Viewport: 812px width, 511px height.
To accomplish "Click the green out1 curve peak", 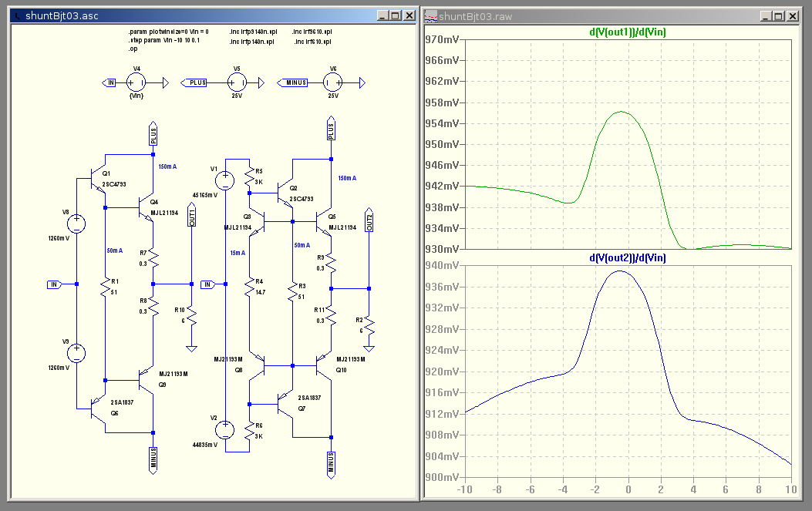I will point(621,112).
